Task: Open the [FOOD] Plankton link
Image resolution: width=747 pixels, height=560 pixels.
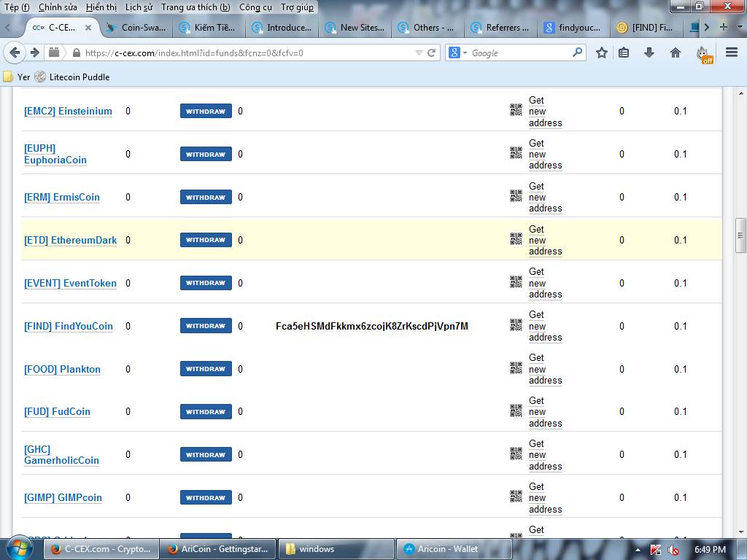Action: (x=62, y=369)
